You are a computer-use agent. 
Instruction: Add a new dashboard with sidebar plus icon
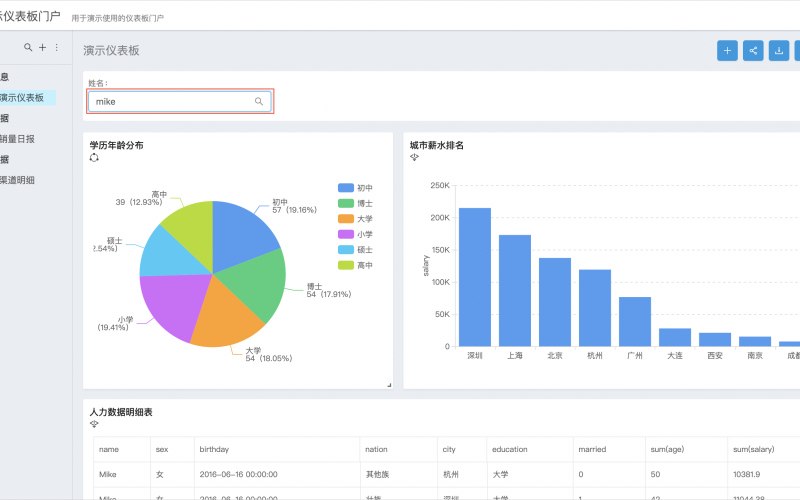tap(43, 47)
